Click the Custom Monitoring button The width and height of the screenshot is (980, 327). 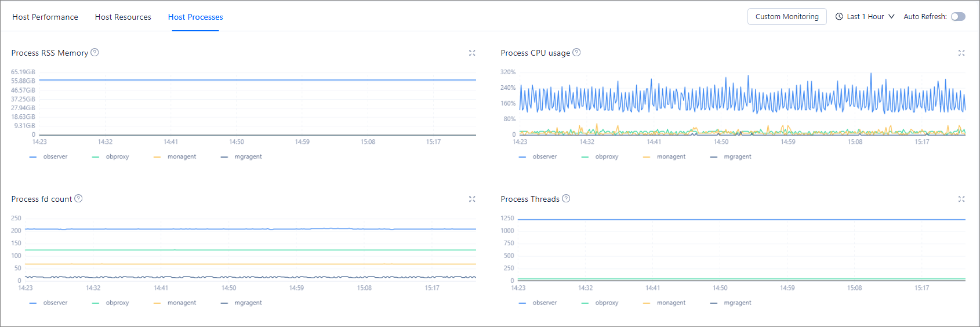click(787, 17)
